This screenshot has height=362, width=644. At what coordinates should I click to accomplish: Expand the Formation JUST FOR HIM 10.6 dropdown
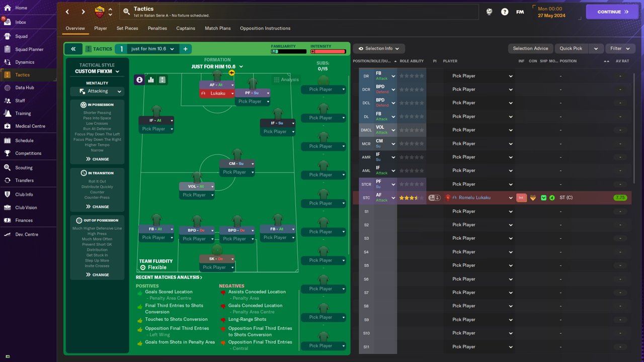point(217,66)
